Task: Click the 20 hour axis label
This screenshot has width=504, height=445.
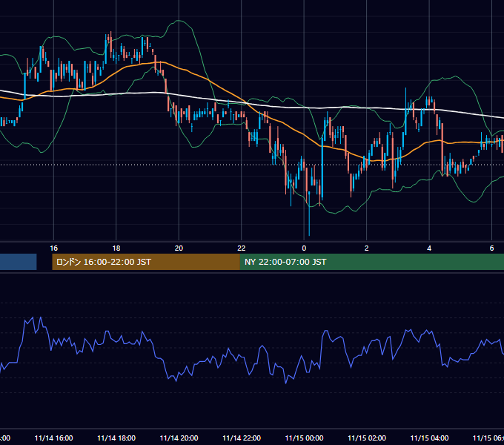Action: click(179, 248)
